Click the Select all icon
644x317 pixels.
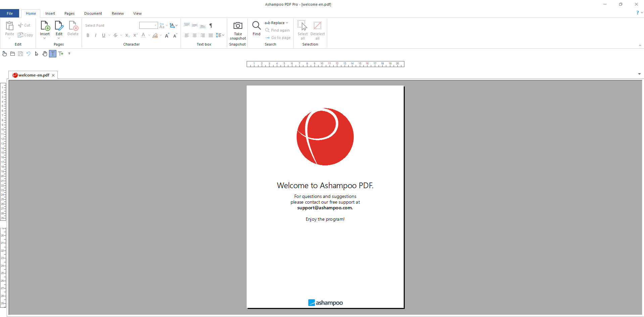pos(302,26)
